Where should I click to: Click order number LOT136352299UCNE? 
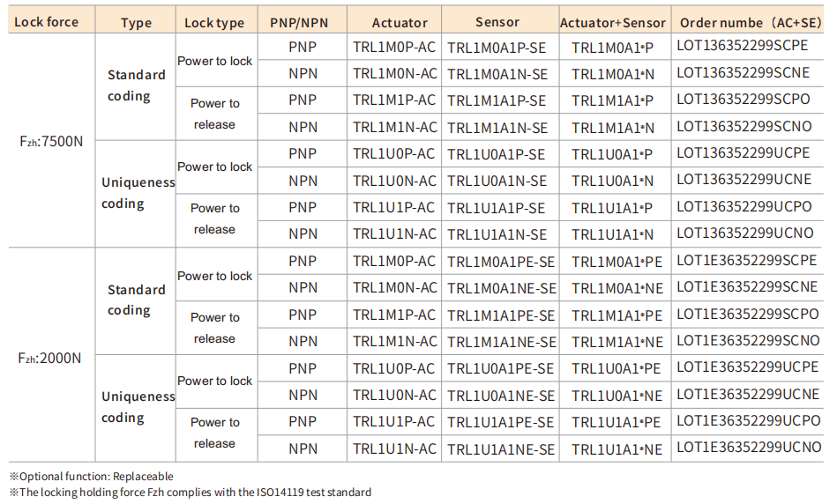pyautogui.click(x=744, y=180)
